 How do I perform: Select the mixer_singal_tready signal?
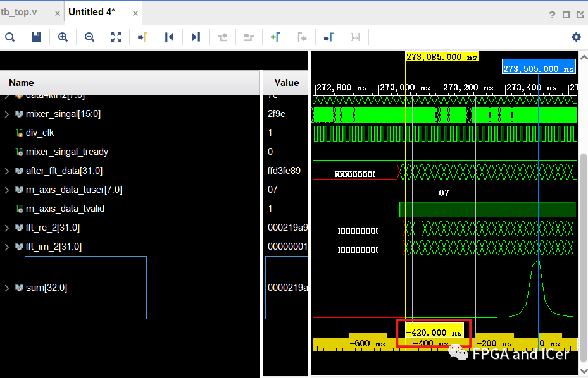click(66, 152)
